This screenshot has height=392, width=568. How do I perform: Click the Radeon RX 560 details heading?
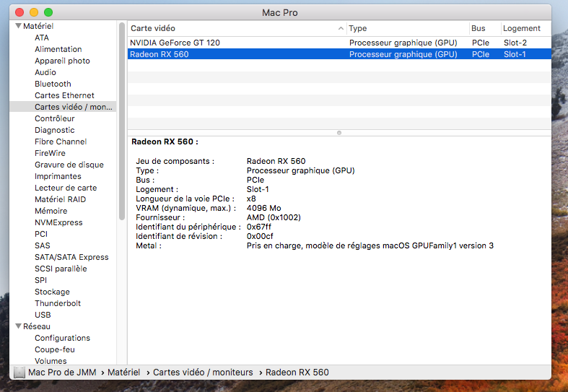165,142
